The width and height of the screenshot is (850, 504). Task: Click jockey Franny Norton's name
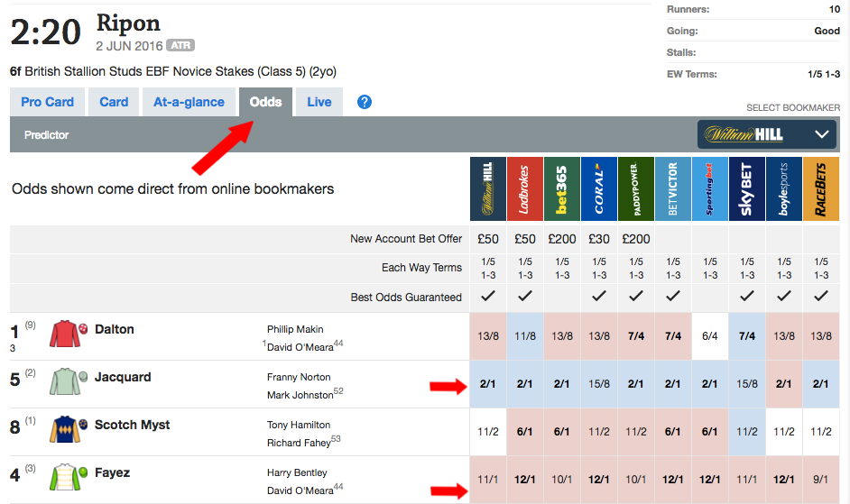299,377
